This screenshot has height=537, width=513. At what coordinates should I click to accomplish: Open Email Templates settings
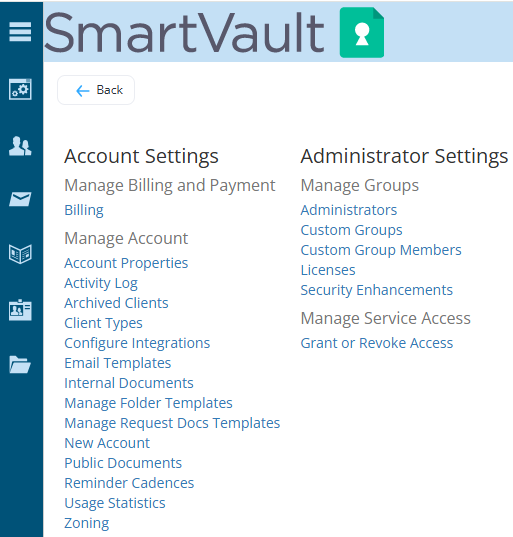(118, 363)
